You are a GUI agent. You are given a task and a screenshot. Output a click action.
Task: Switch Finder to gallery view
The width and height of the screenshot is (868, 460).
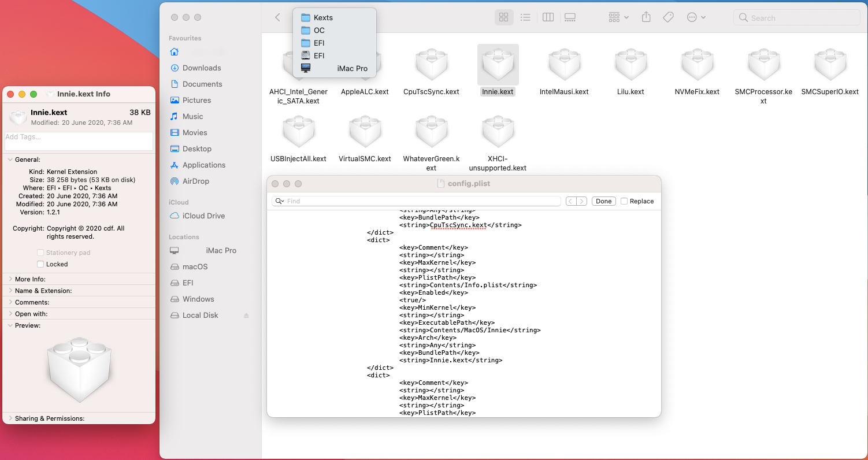(570, 17)
